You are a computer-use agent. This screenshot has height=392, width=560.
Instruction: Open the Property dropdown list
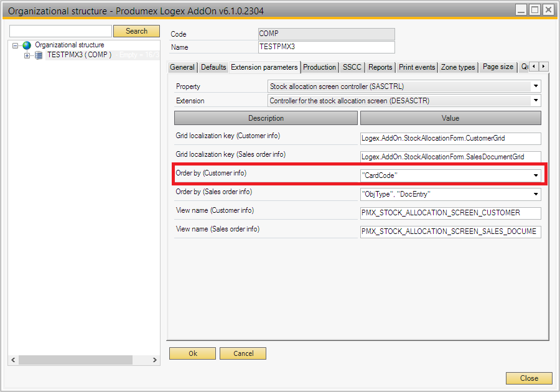(536, 86)
